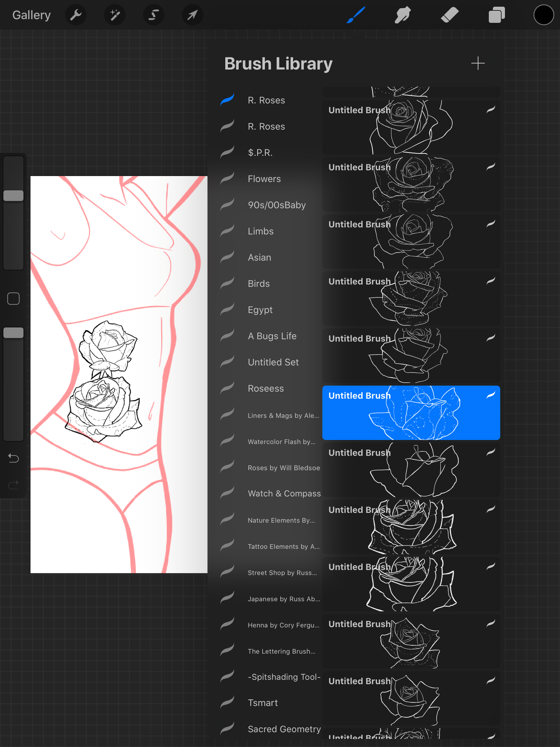
Task: Activate the Selection tool
Action: click(x=153, y=15)
